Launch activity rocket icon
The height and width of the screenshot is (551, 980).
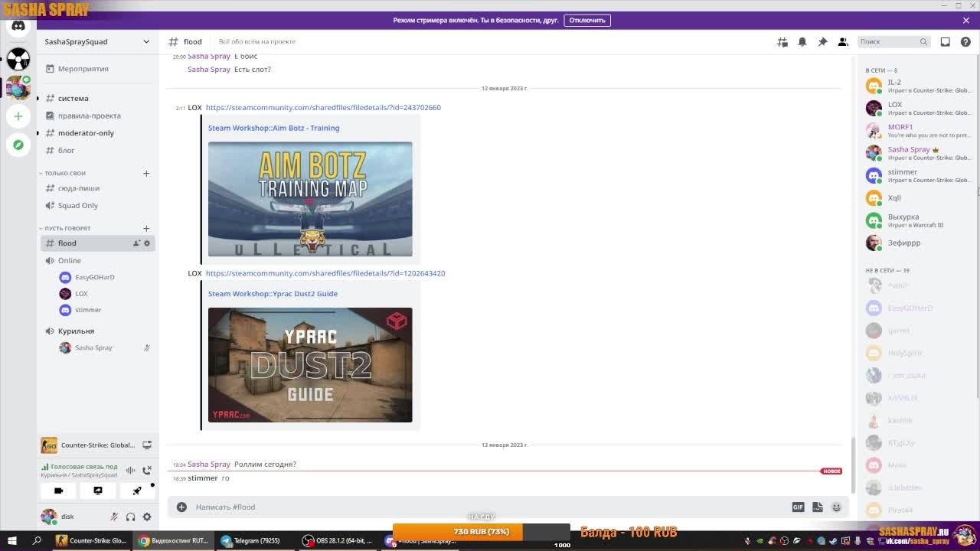[x=137, y=491]
